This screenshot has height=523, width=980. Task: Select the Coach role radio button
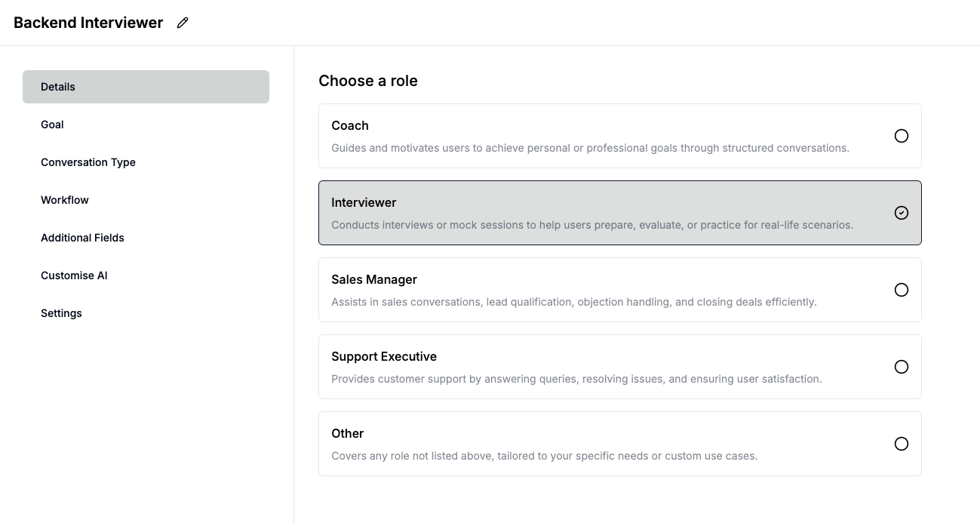click(x=902, y=136)
